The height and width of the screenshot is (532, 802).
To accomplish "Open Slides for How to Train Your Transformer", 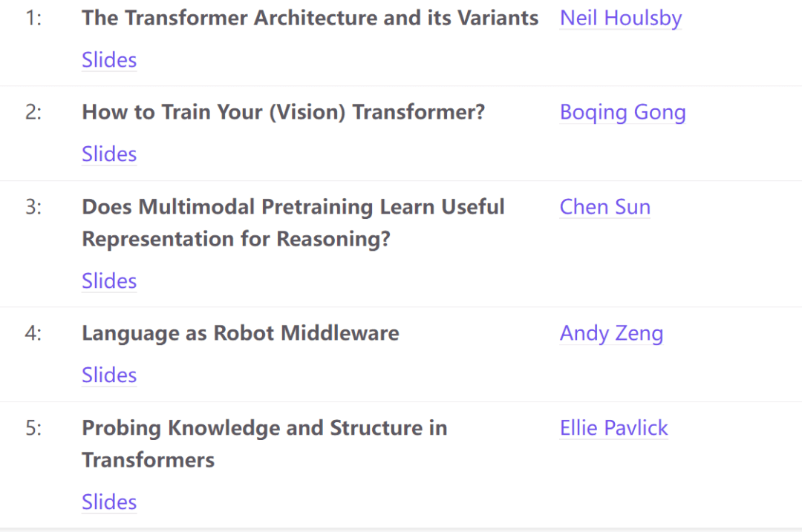I will [x=108, y=154].
